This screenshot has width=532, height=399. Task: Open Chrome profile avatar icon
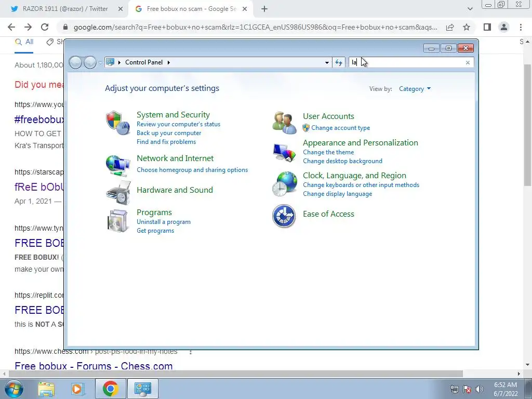click(504, 27)
